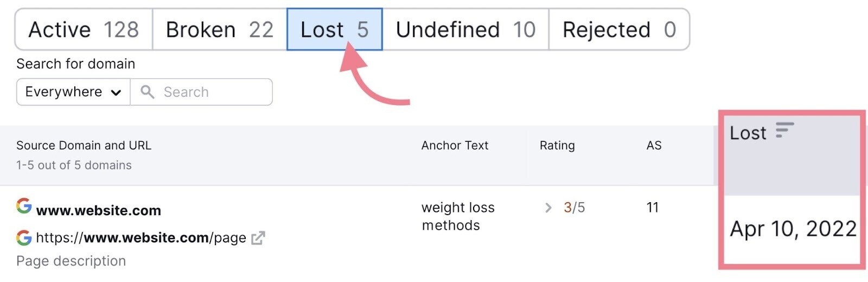Click in the Search domain input field

pos(201,92)
